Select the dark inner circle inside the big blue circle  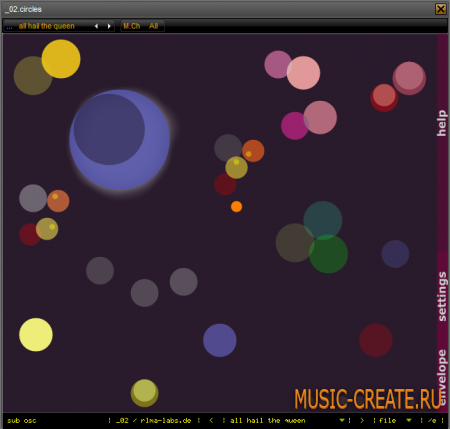109,129
